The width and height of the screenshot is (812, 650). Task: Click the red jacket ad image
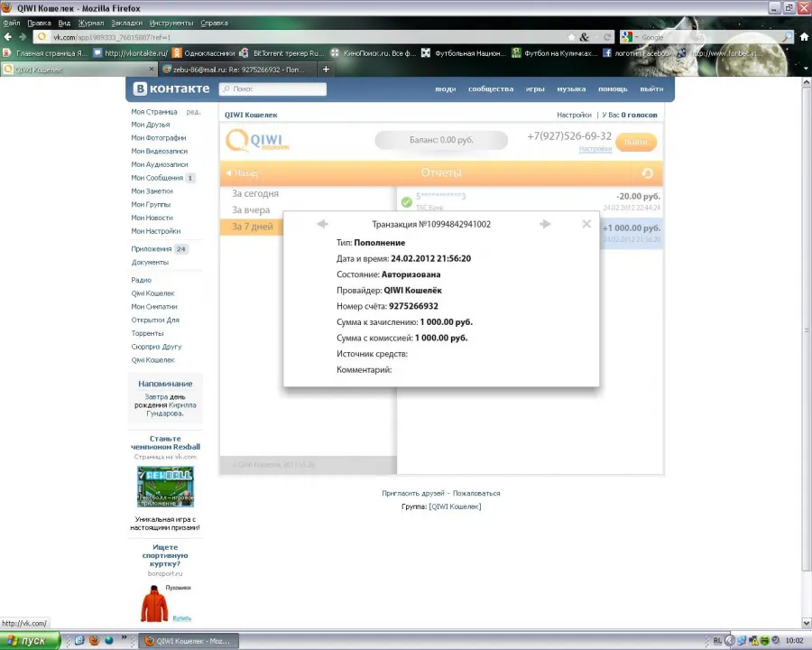[154, 603]
